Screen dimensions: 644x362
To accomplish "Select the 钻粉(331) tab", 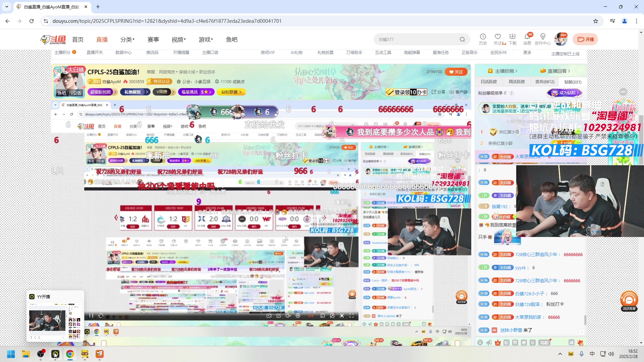I will [573, 82].
